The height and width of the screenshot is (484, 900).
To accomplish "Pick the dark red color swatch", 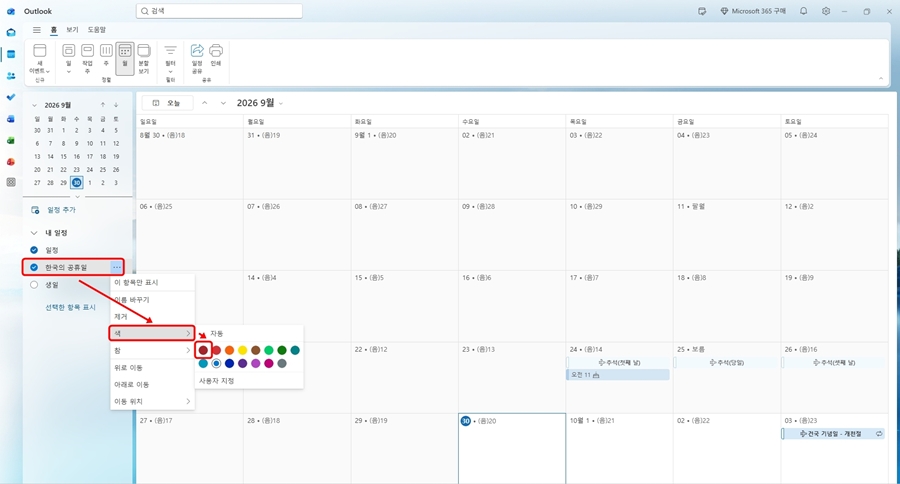I will (x=203, y=350).
